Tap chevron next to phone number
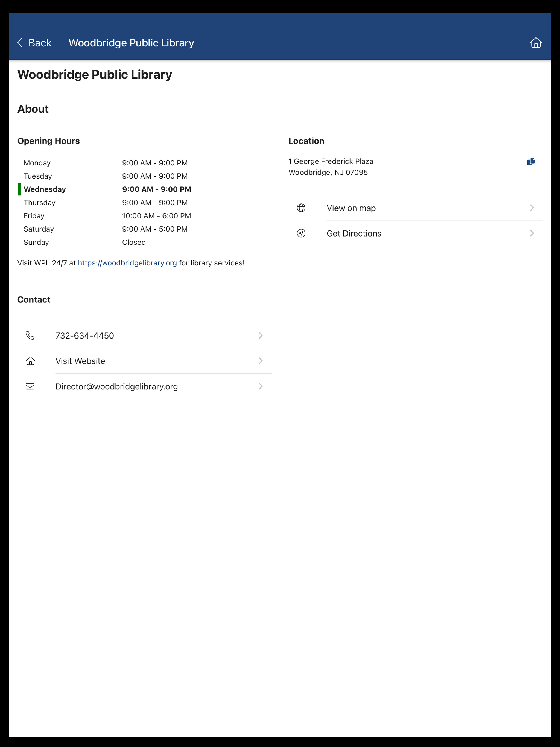 tap(261, 335)
